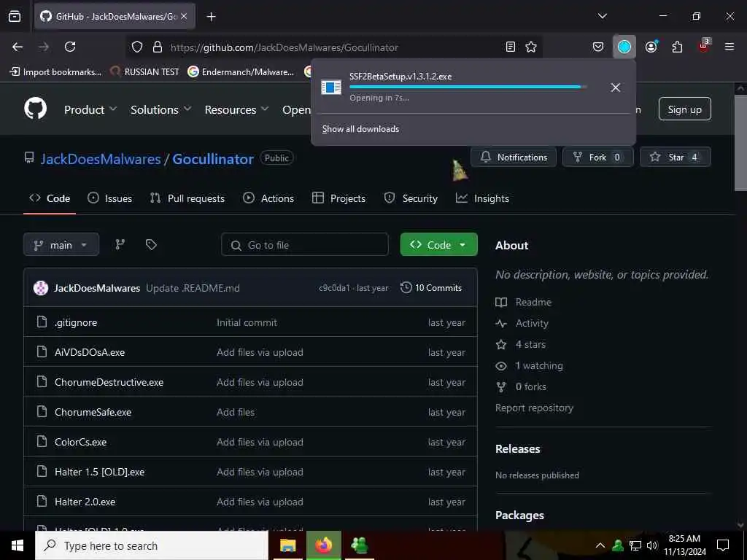Viewport: 747px width, 560px height.
Task: Open Halter 2.0.exe file
Action: pos(85,502)
